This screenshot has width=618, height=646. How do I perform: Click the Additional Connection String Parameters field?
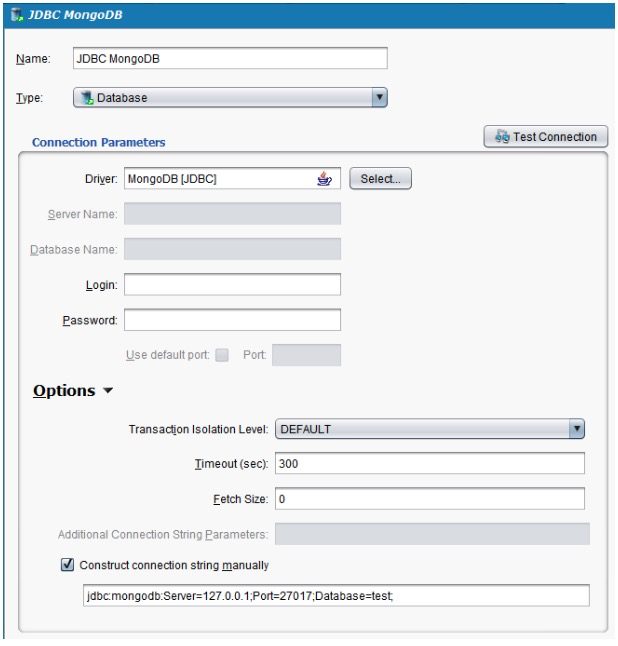coord(432,534)
